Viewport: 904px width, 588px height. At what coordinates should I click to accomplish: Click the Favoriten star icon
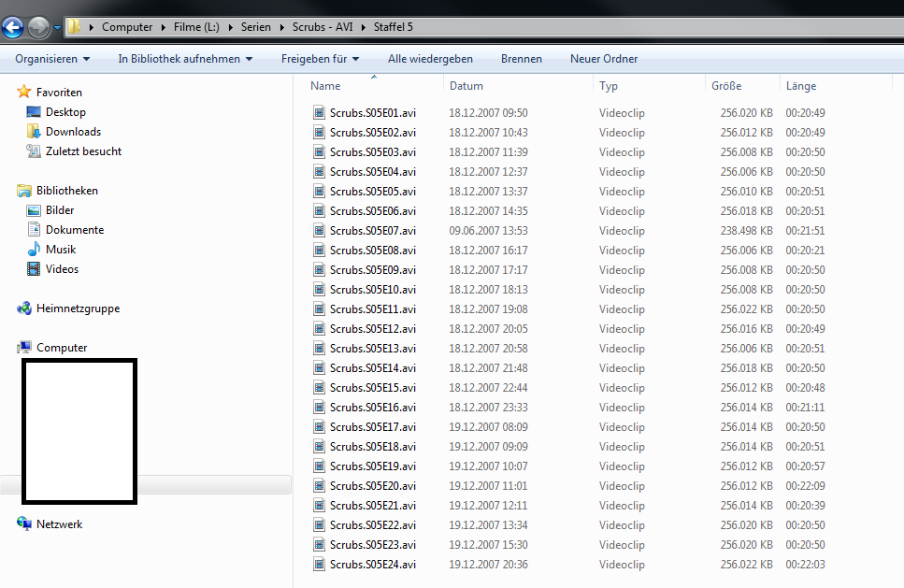(23, 92)
